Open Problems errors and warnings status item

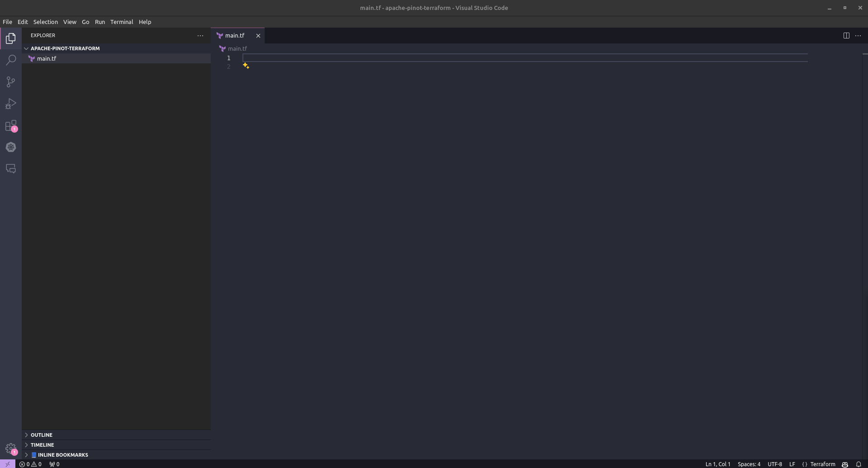click(30, 464)
